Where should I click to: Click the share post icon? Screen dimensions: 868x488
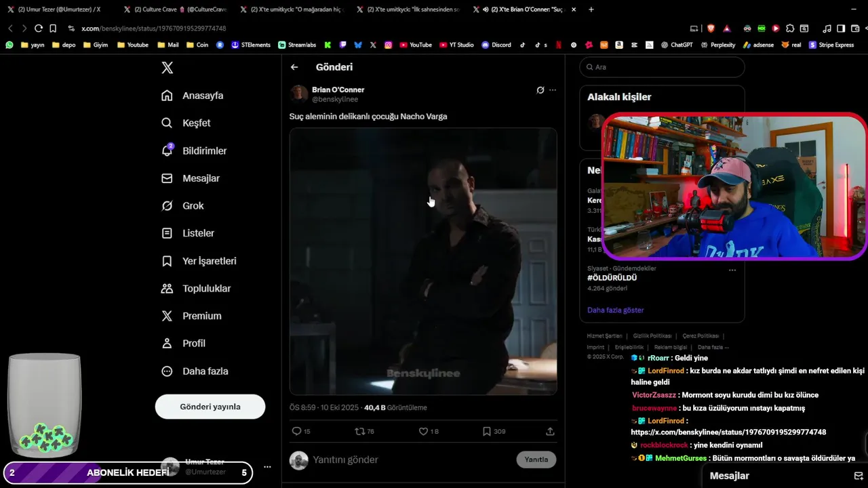tap(550, 431)
